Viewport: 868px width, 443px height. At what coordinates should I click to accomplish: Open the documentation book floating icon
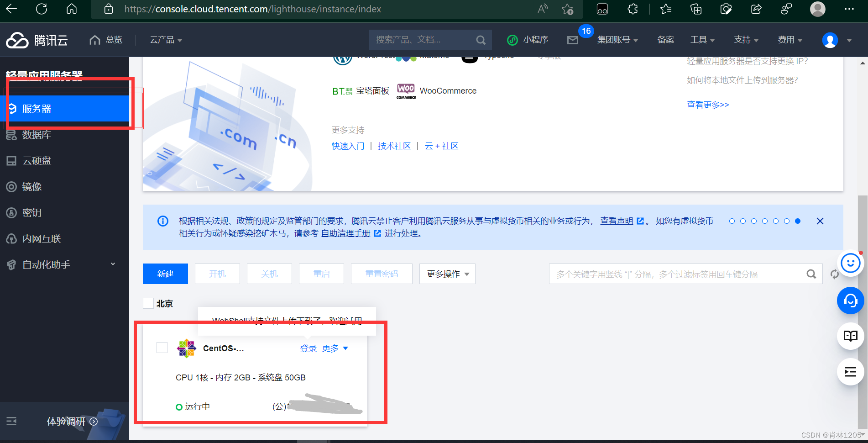tap(850, 336)
